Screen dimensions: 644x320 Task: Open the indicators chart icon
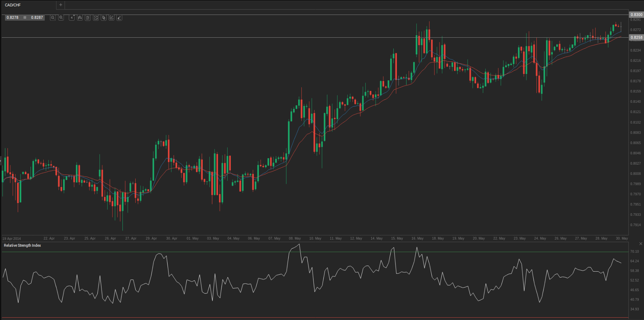point(96,18)
